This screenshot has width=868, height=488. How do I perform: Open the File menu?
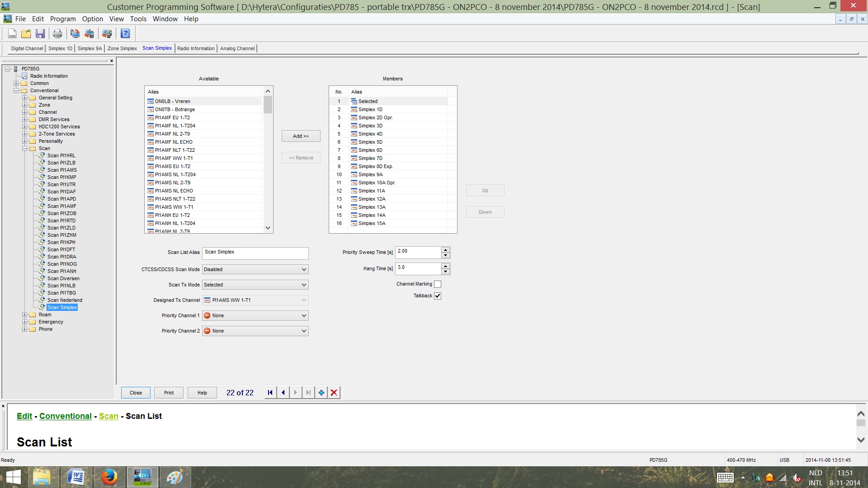coord(20,19)
